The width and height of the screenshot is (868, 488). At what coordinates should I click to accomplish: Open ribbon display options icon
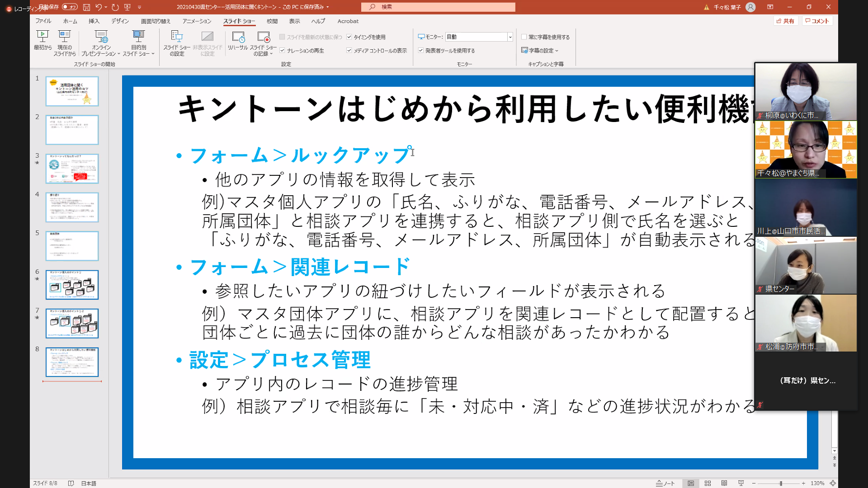770,7
